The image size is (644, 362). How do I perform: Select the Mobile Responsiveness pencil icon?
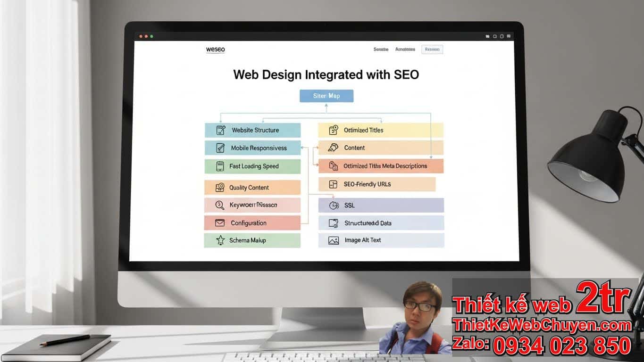click(220, 148)
